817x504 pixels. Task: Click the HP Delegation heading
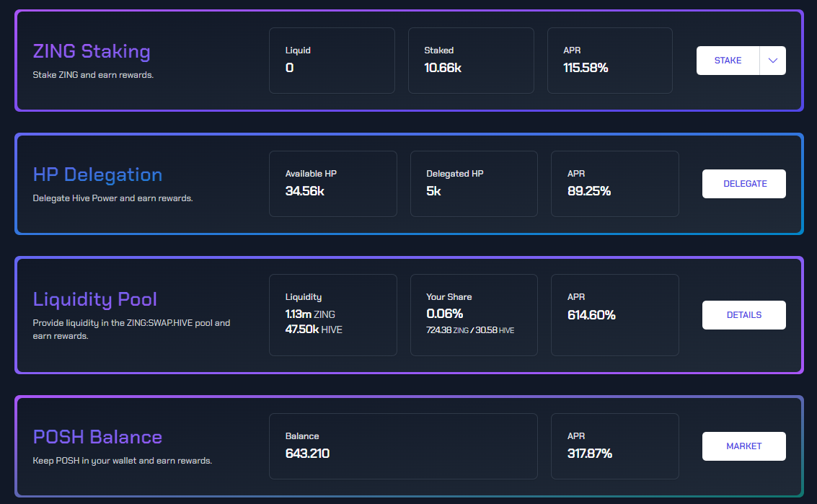coord(97,174)
